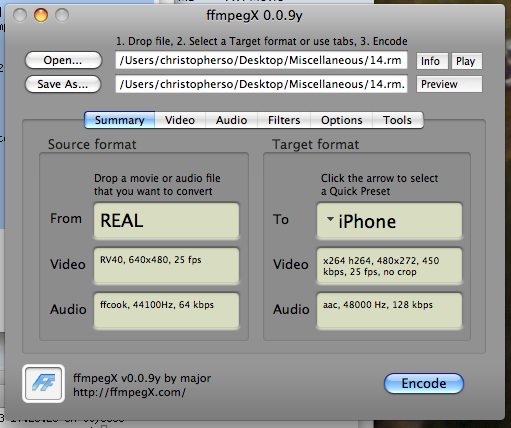Show the Tools tab
511x428 pixels.
click(398, 120)
